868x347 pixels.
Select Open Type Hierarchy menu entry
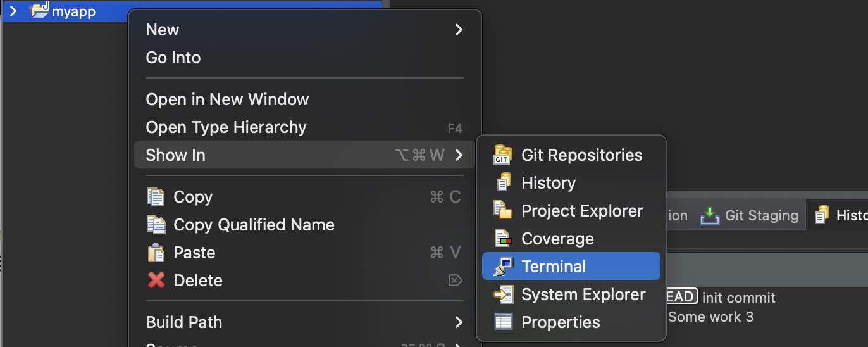coord(226,127)
